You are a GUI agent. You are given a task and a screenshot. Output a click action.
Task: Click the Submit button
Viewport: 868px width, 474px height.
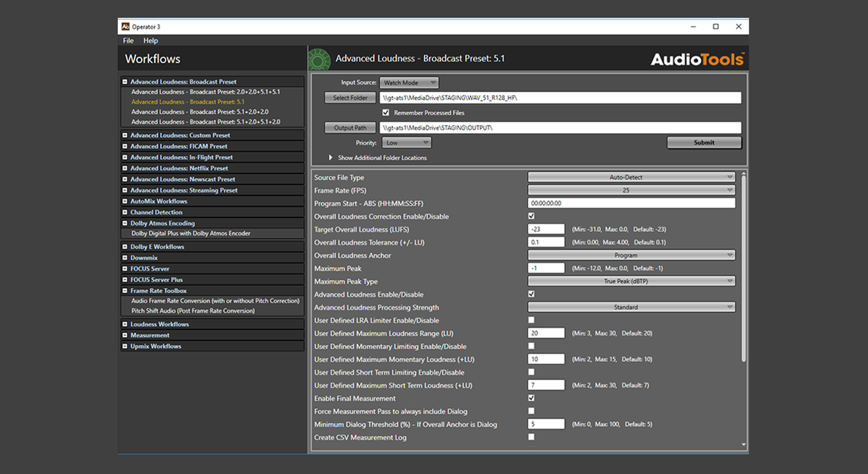704,143
